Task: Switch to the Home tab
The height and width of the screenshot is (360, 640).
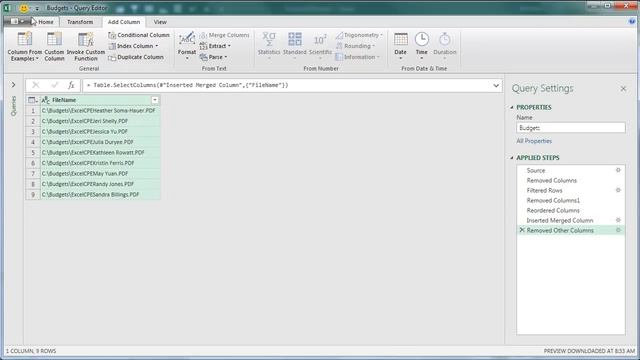Action: click(x=46, y=22)
